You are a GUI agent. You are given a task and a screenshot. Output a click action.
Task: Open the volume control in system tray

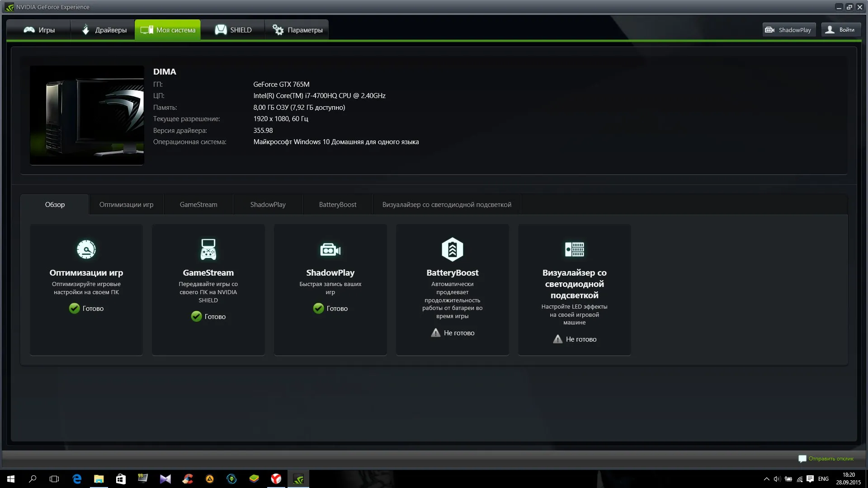pyautogui.click(x=777, y=479)
